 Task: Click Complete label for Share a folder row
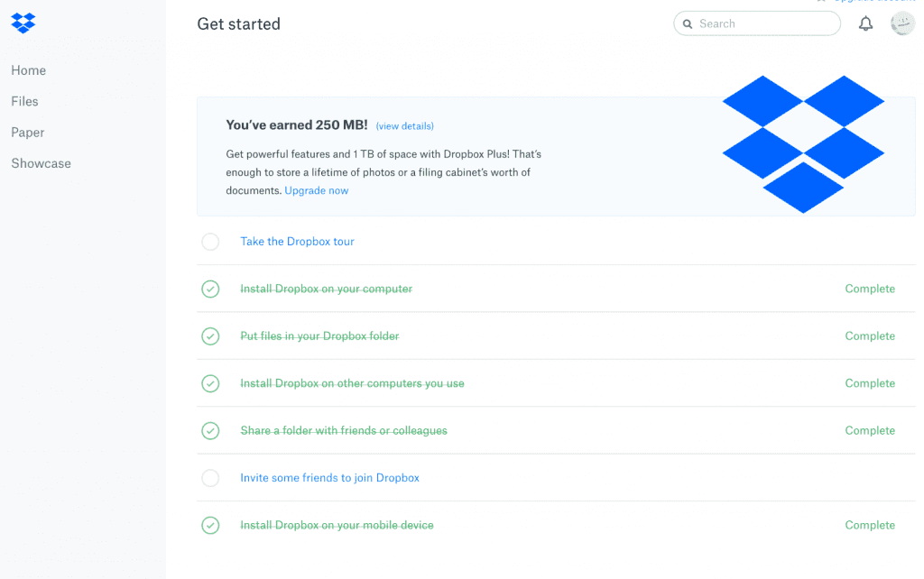click(870, 430)
